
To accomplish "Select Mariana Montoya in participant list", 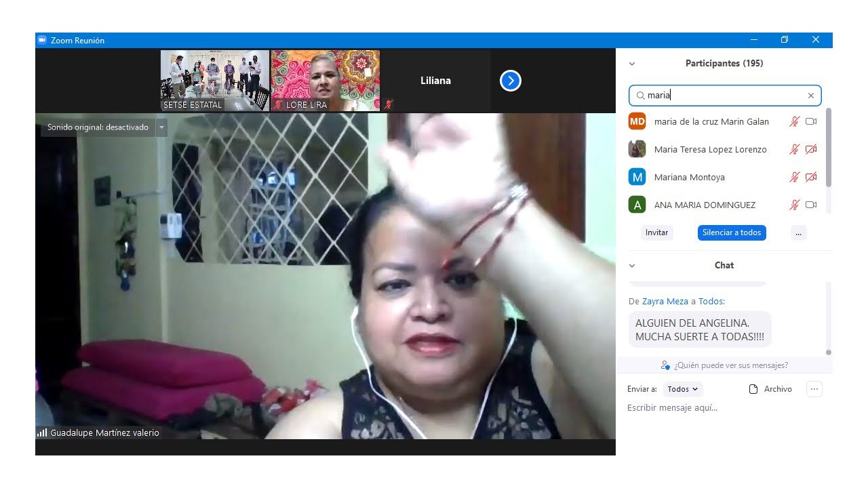I will [689, 178].
